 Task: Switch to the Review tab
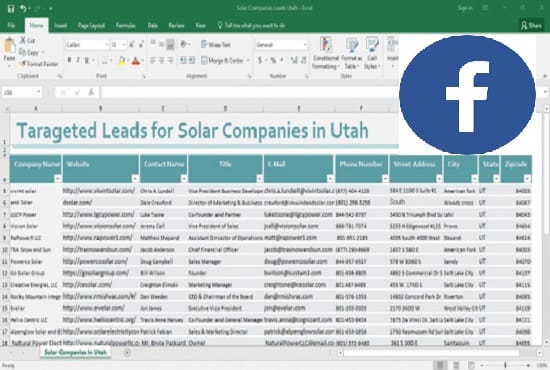point(176,25)
